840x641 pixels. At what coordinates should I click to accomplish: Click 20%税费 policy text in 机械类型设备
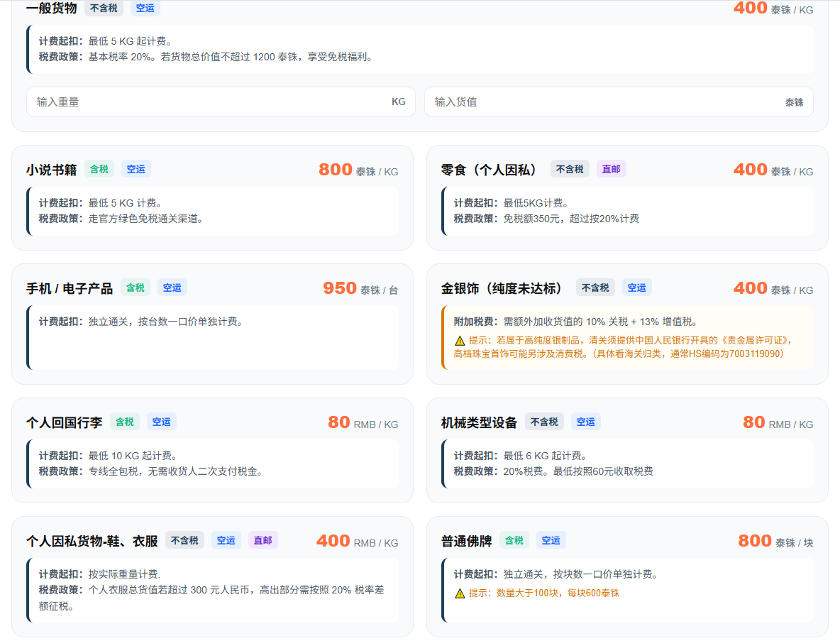coord(578,471)
